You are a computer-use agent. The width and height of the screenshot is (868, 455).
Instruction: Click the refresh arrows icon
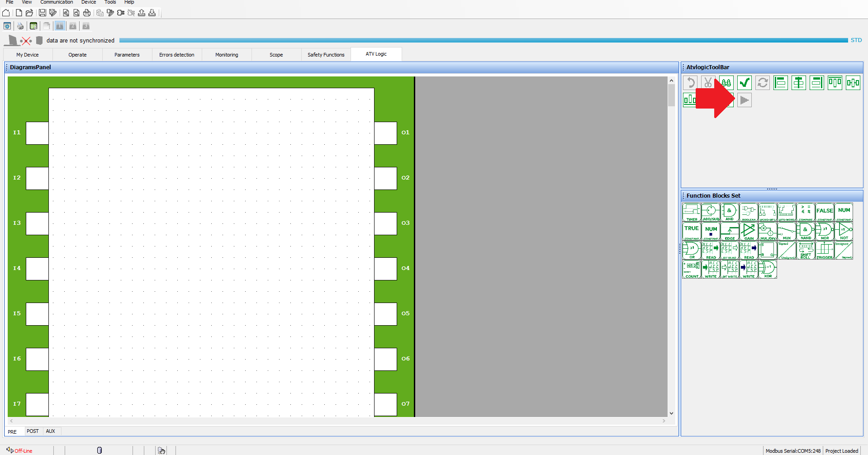click(x=763, y=83)
